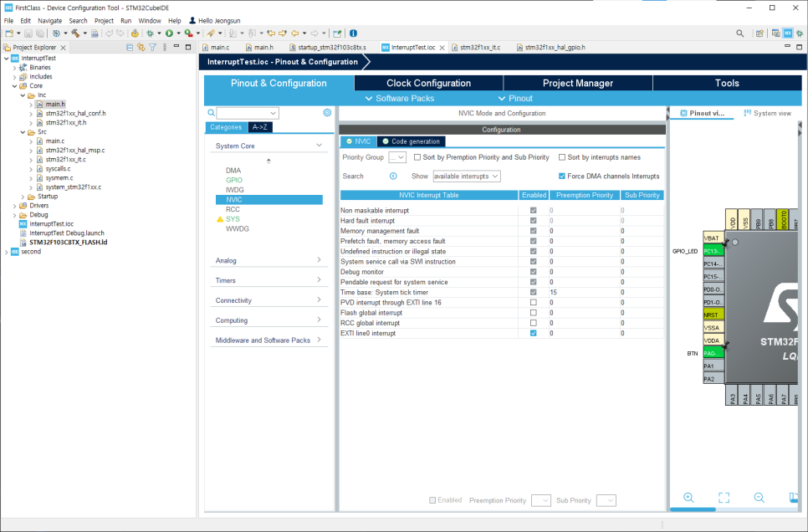Toggle the bottom Enabled checkbox
Screen dimensions: 808x532
[x=432, y=500]
